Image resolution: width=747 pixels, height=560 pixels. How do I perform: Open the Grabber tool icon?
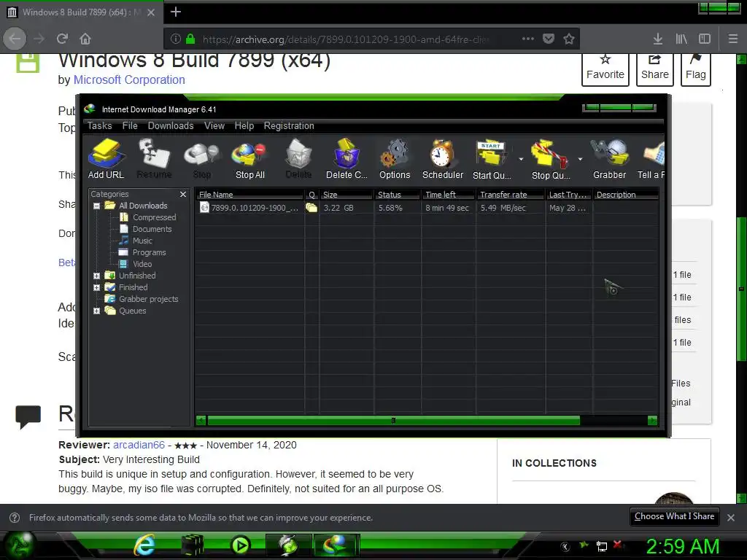coord(609,158)
